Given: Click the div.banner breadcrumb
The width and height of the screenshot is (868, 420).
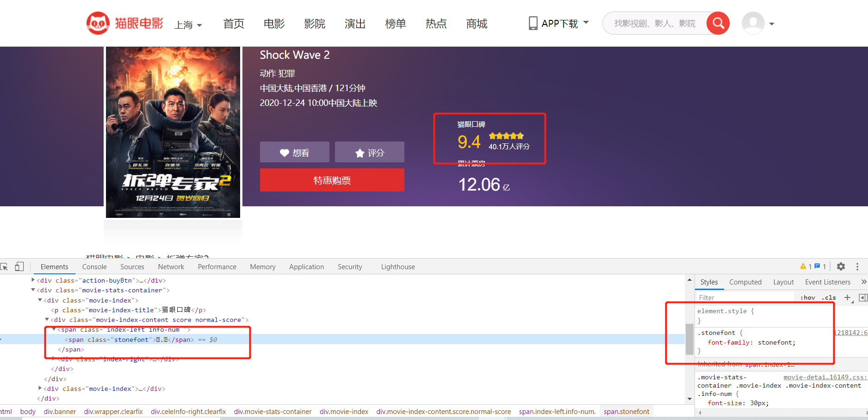Looking at the screenshot, I should coord(60,411).
